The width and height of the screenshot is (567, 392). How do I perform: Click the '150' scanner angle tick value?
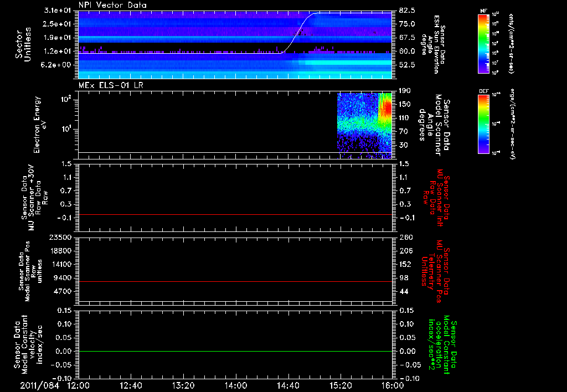click(x=405, y=105)
